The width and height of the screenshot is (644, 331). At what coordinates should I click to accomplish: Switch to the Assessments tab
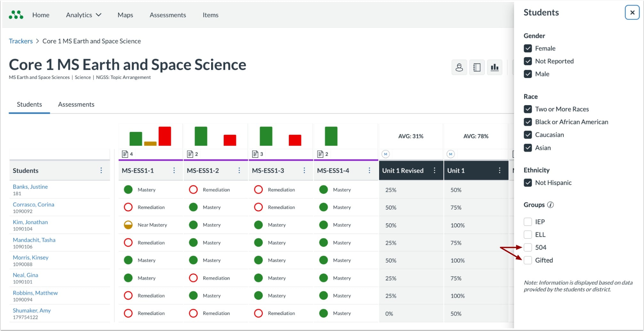tap(76, 104)
